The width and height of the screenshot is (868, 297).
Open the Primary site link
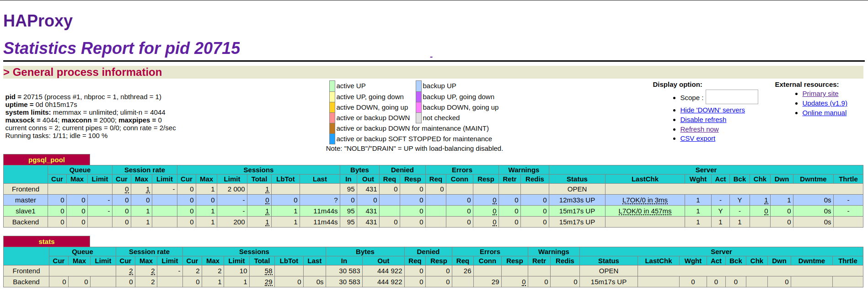coord(820,94)
